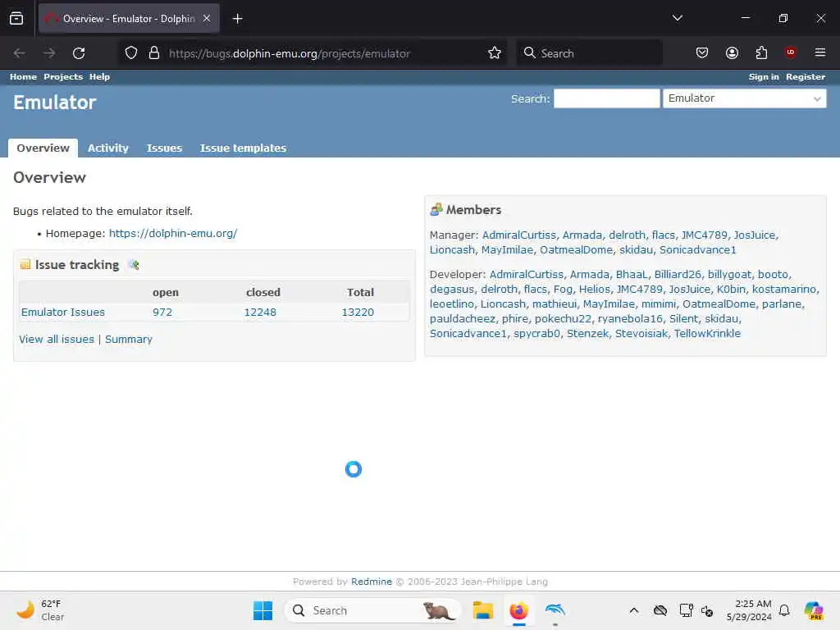Switch to the Issues tab
The height and width of the screenshot is (630, 840).
(164, 148)
